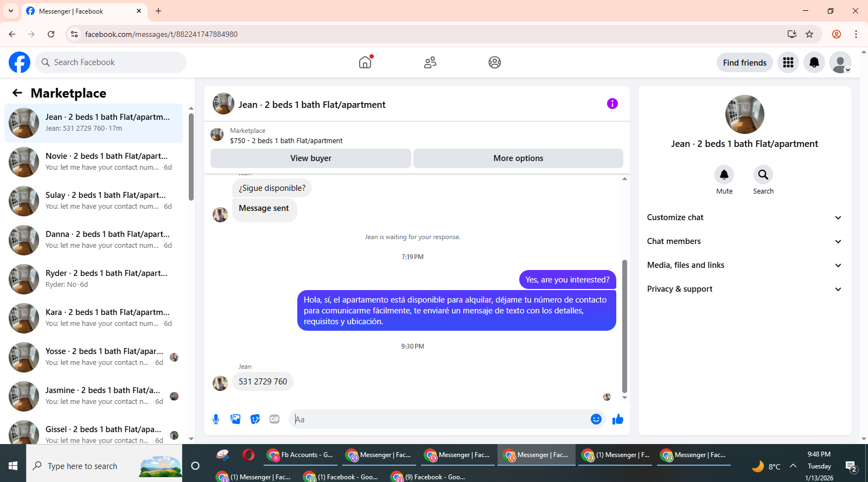868x482 pixels.
Task: Open the Windows notification center icon
Action: (851, 466)
